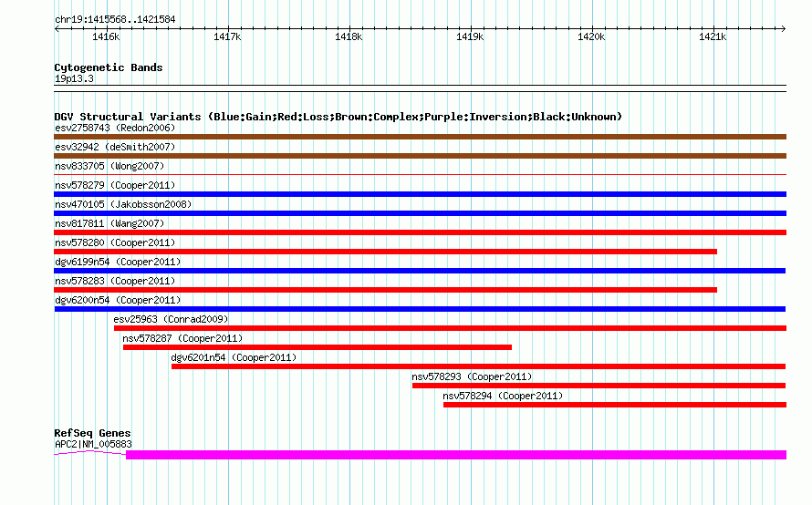Click the nsv578279 (Cooper2011) label
812x505 pixels.
coord(115,185)
